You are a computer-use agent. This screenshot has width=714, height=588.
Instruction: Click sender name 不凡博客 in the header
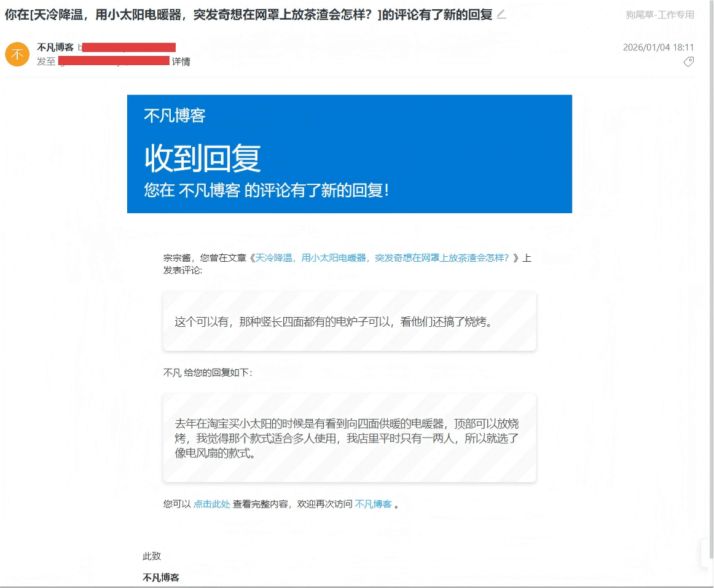pos(55,47)
